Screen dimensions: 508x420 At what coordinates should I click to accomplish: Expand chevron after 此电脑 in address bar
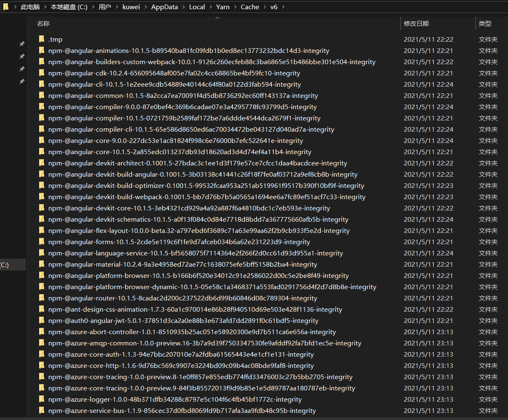coord(45,7)
